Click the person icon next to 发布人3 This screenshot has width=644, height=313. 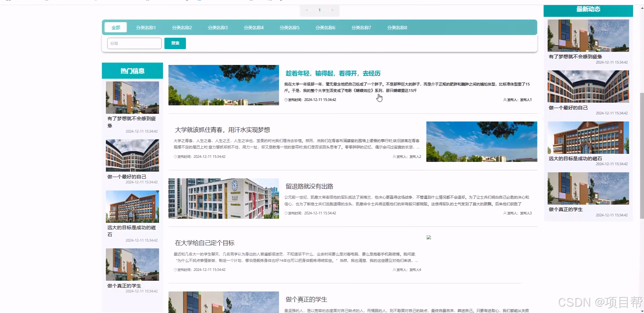tap(505, 213)
